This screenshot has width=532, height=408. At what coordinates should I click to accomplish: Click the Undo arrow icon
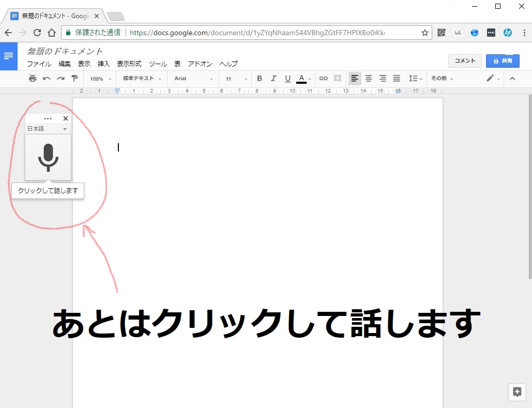(x=47, y=79)
